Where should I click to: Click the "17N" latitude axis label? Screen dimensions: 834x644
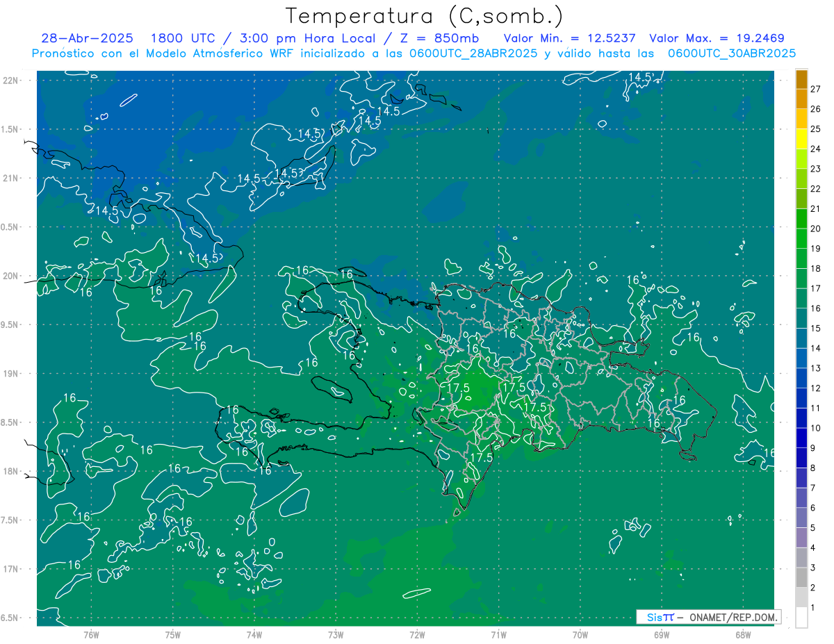[x=12, y=569]
